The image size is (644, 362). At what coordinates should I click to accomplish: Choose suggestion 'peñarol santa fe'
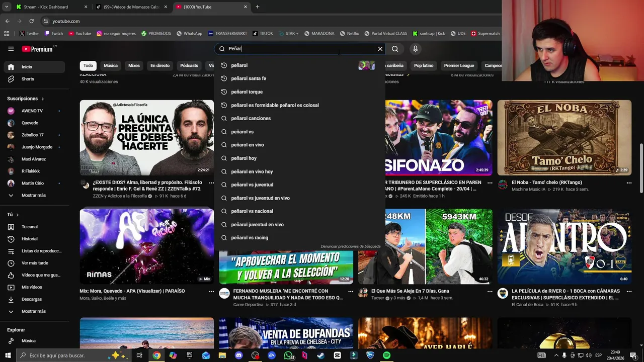(299, 78)
